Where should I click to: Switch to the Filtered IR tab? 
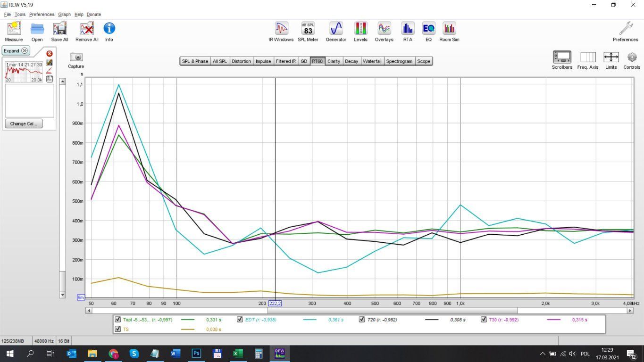(286, 61)
